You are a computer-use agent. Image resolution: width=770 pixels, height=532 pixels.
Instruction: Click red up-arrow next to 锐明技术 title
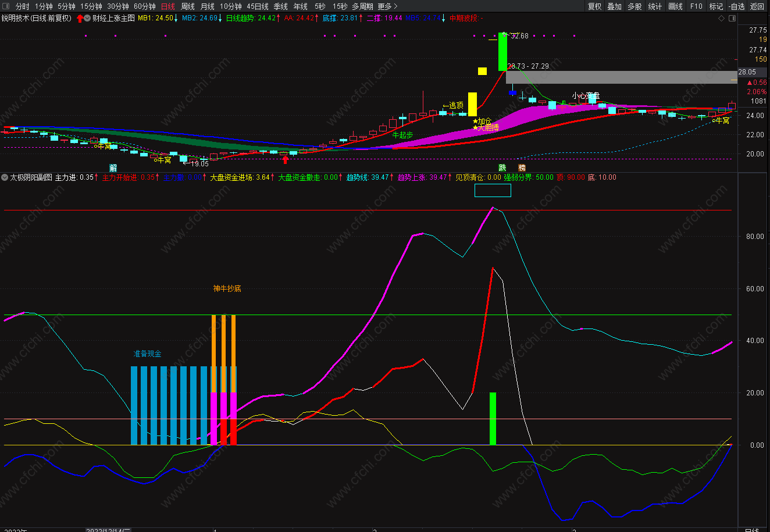pos(80,19)
